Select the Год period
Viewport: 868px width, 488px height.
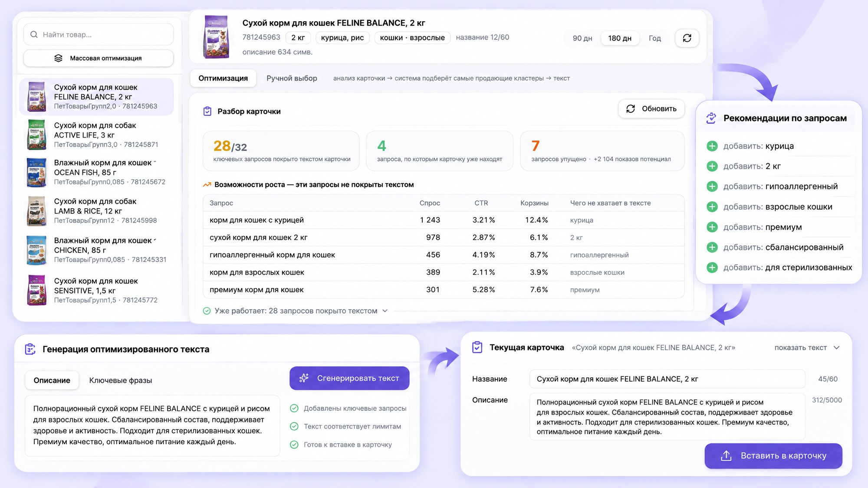(x=654, y=38)
